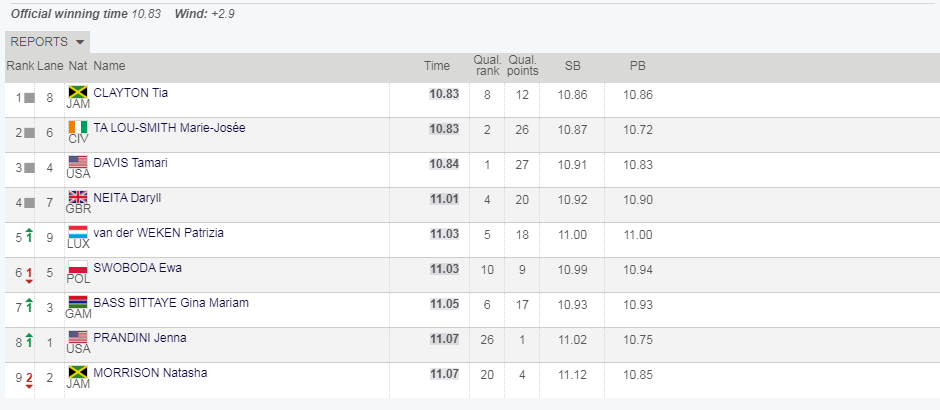Click the Jamaica flag beside MORRISON Natasha

tap(78, 372)
